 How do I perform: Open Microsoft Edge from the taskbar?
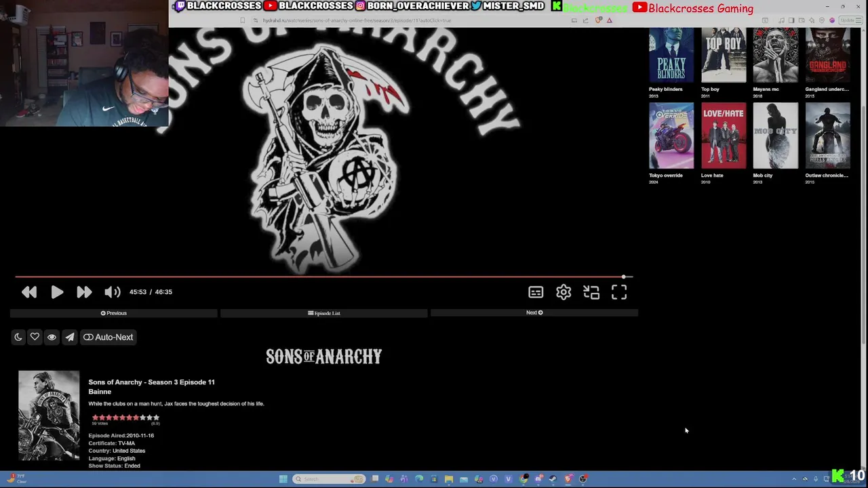point(419,479)
